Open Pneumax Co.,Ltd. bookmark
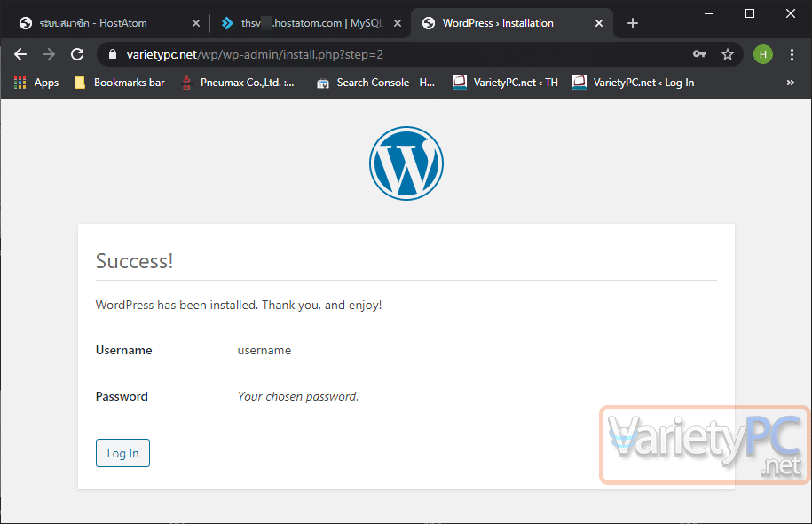Viewport: 812px width, 524px height. [238, 83]
